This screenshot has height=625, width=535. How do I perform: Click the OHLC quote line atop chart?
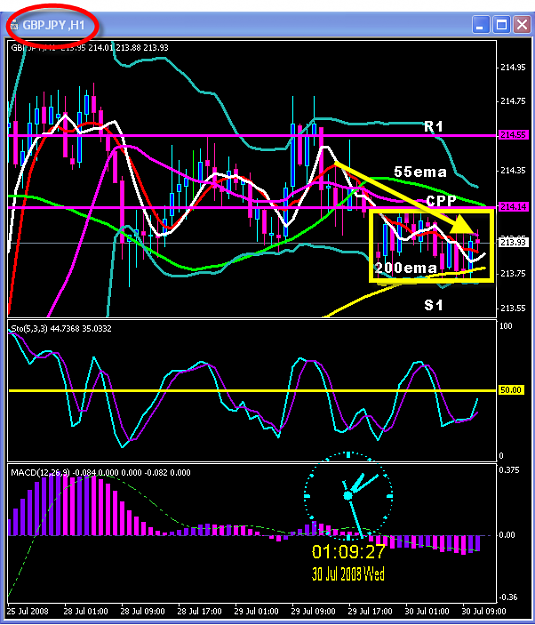click(x=90, y=48)
